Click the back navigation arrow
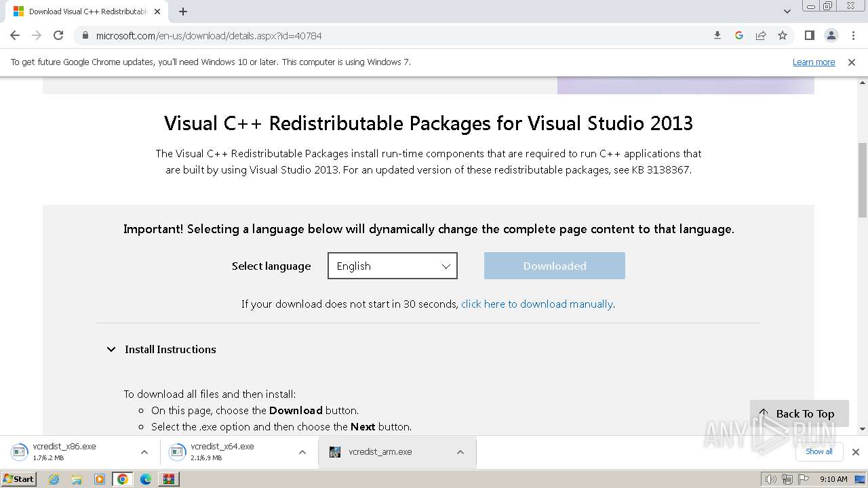The height and width of the screenshot is (488, 868). tap(15, 35)
